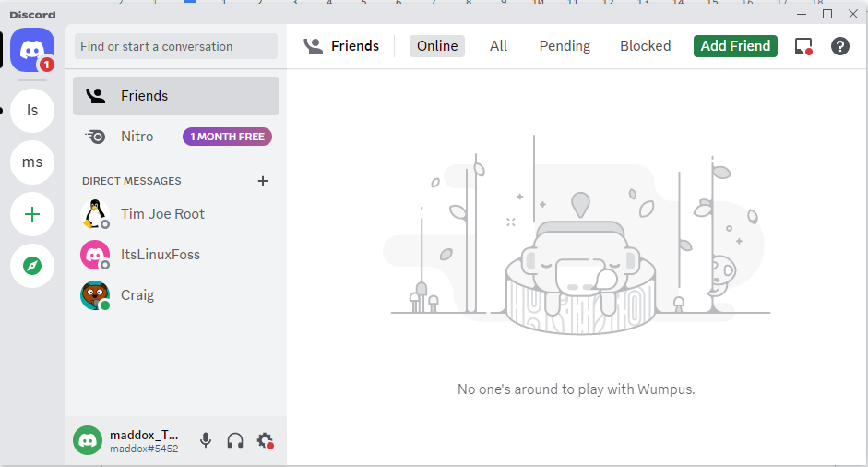This screenshot has height=467, width=868.
Task: Open the Help question mark icon
Action: click(839, 46)
